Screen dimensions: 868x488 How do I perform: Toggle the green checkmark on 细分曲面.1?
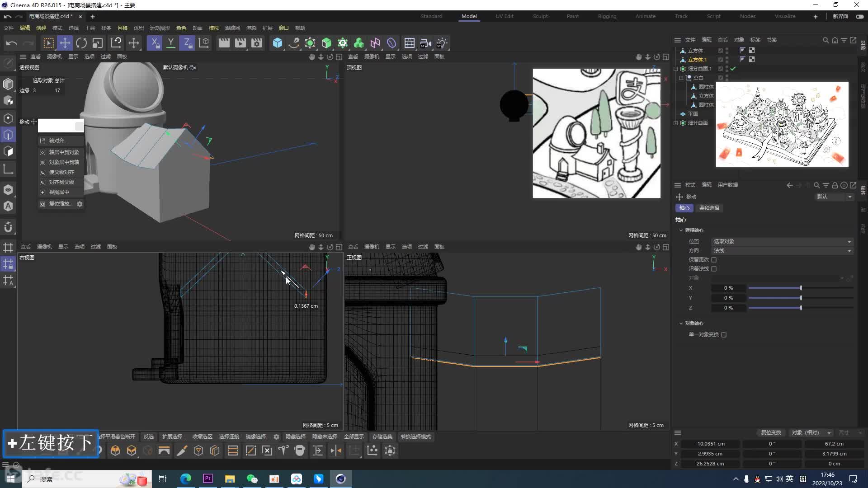coord(733,69)
